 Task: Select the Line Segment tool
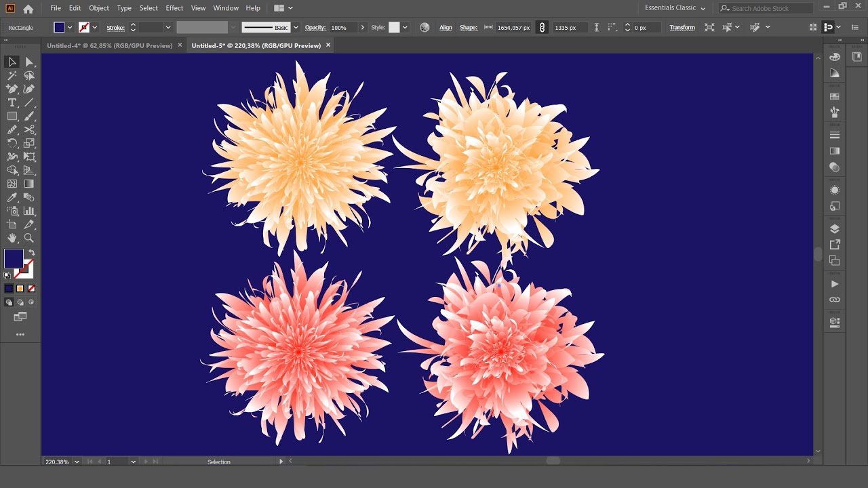[x=29, y=102]
